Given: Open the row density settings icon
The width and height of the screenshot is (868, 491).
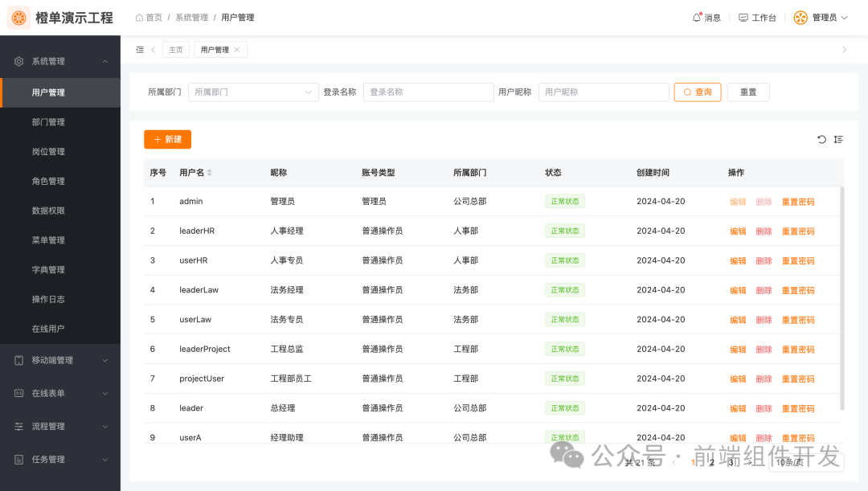Looking at the screenshot, I should pyautogui.click(x=838, y=139).
